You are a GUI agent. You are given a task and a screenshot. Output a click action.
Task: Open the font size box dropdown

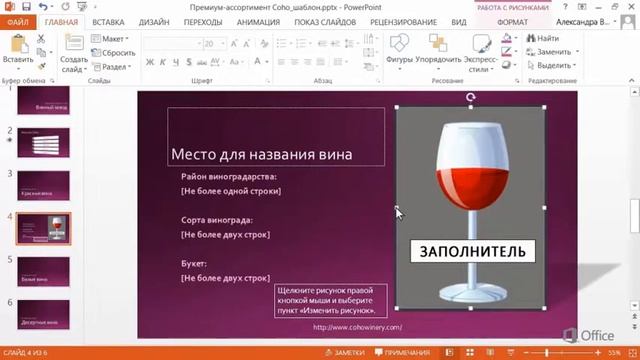(223, 43)
